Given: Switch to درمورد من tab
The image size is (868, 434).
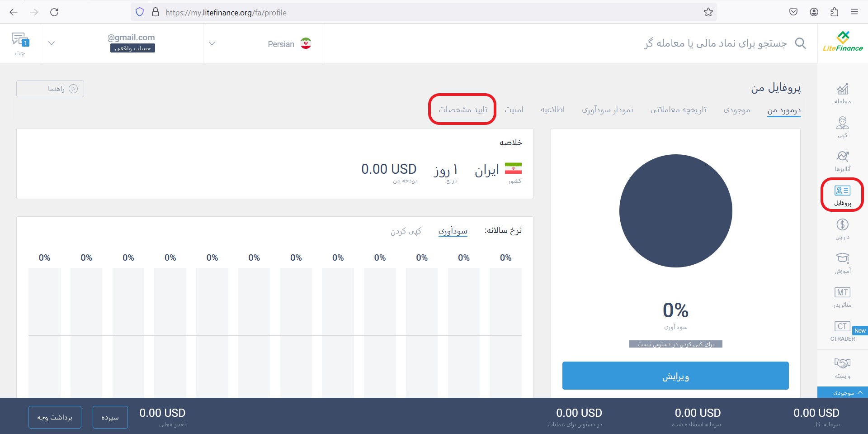Looking at the screenshot, I should (784, 110).
